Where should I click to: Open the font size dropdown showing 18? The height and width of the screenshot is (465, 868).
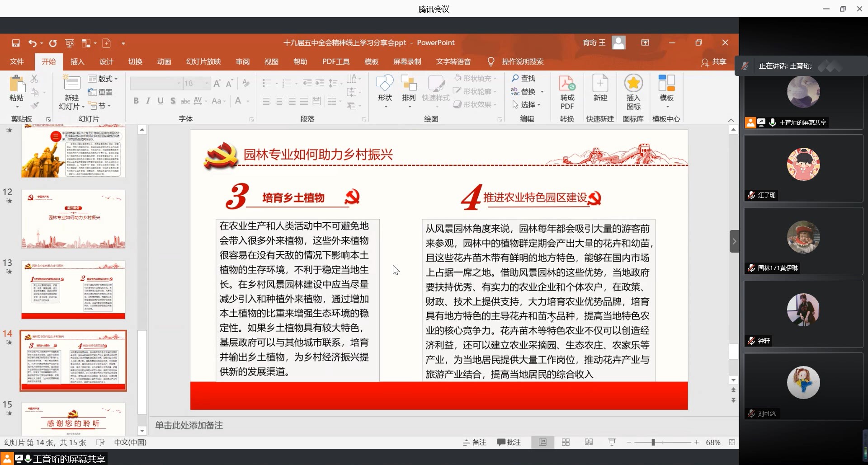point(207,83)
